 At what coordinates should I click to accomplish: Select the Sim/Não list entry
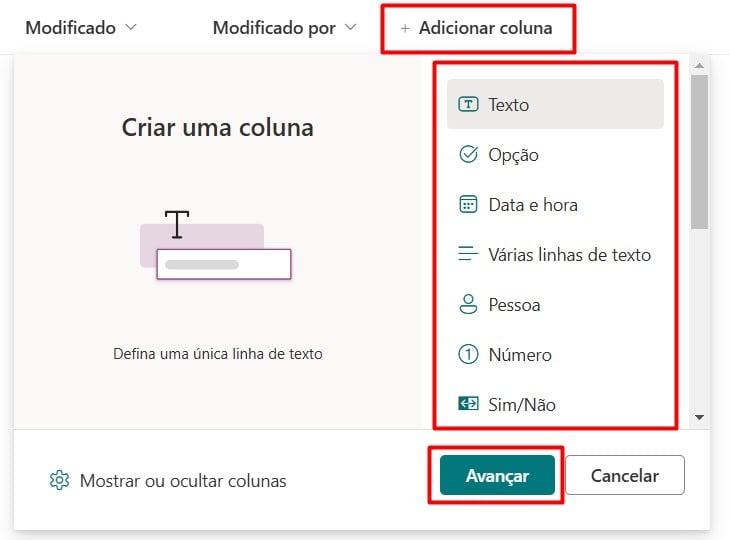pos(555,404)
